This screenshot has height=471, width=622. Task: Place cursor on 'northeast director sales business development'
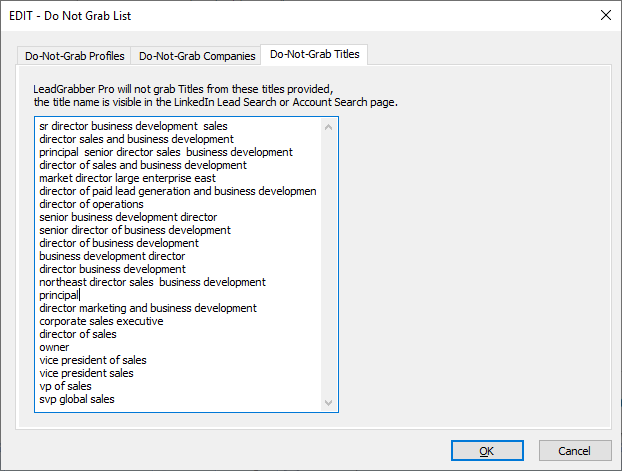tap(152, 282)
